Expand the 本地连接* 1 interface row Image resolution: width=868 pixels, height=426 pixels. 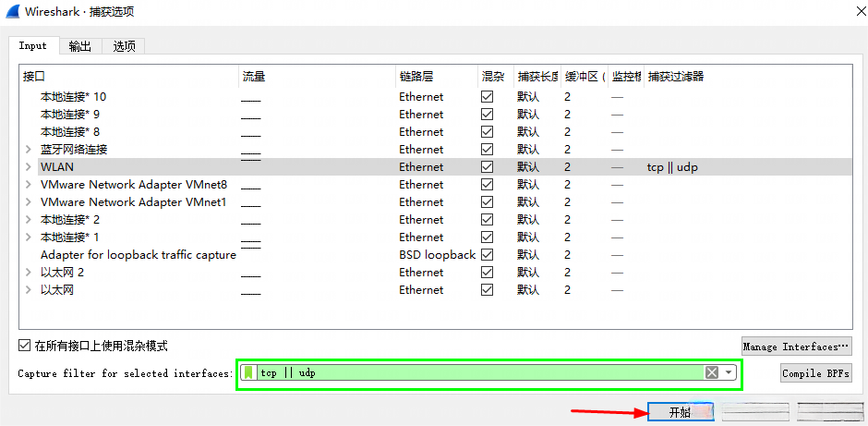[29, 237]
